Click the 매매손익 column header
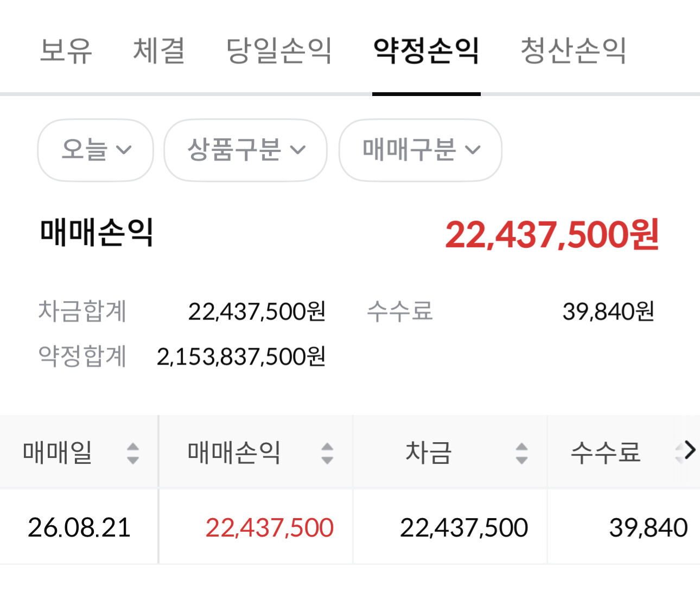Screen dimensions: 700x606 (x=256, y=452)
